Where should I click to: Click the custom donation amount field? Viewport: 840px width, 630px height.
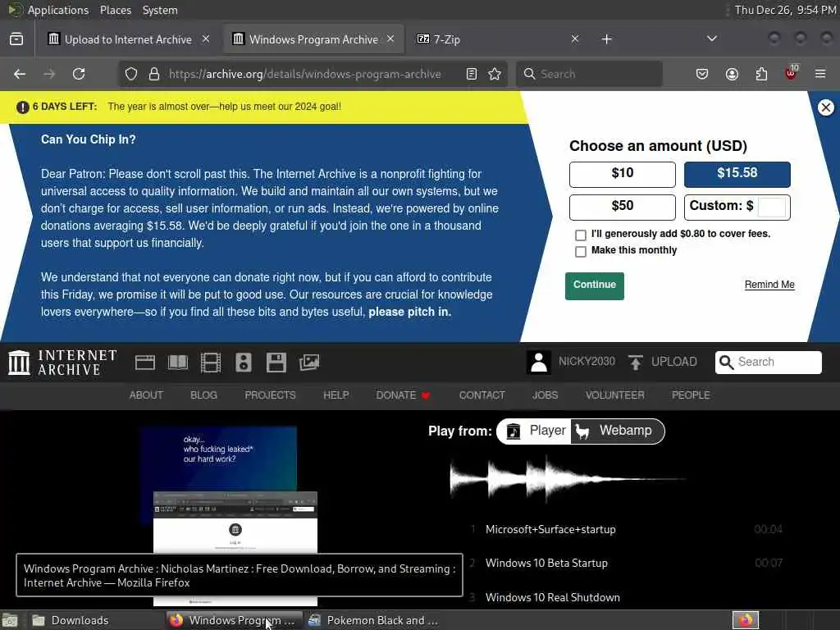click(771, 207)
